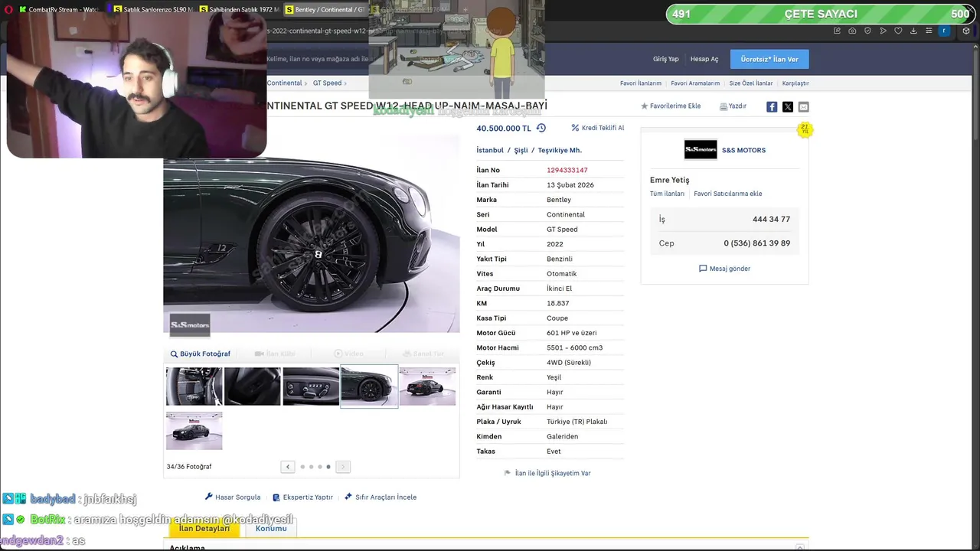Screen dimensions: 980x551
Task: Click Kredi Teklifi Al link
Action: click(x=598, y=128)
